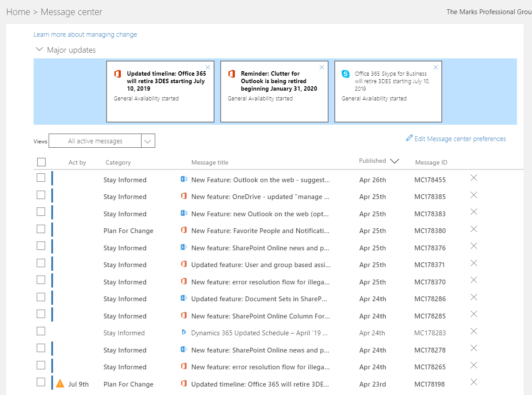Viewport: 532px width, 395px height.
Task: Open Updated timeline Office 365 3DES card
Action: click(x=160, y=92)
